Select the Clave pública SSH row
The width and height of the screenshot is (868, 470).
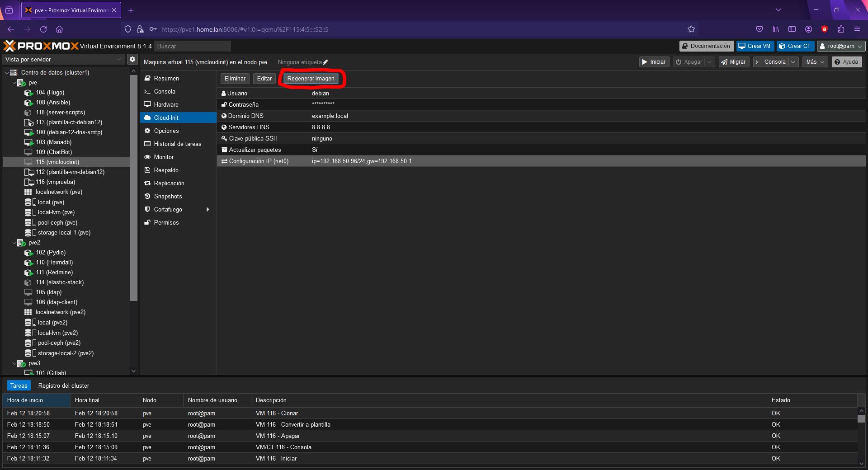(541, 138)
